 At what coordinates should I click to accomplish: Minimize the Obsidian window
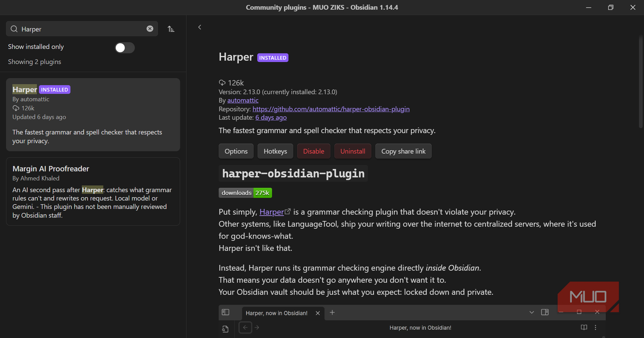click(589, 7)
